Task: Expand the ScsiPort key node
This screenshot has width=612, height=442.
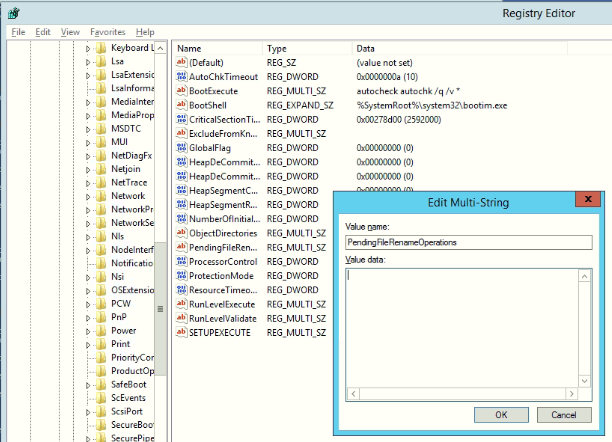Action: pyautogui.click(x=88, y=412)
